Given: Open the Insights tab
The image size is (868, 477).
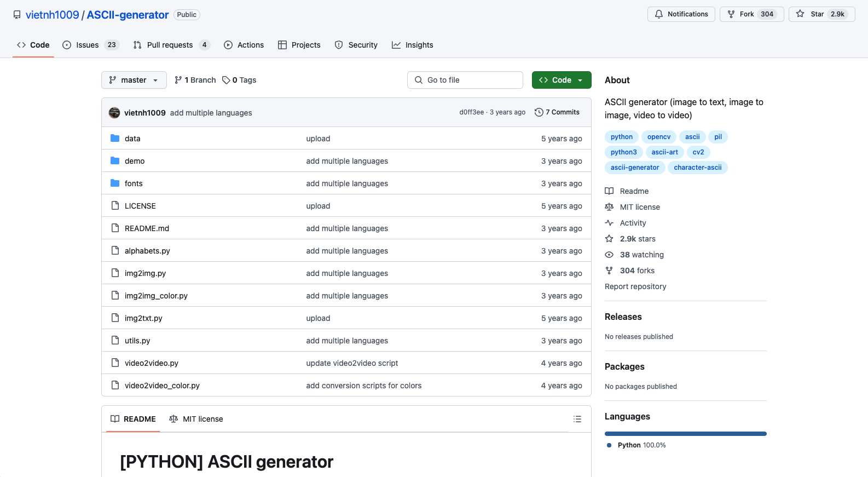Looking at the screenshot, I should pos(413,45).
